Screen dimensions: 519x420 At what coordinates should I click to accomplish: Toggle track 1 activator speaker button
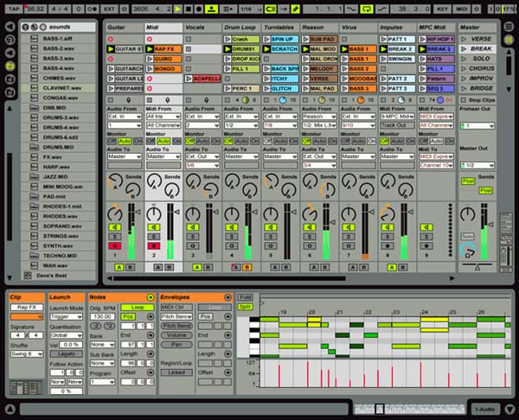[115, 227]
